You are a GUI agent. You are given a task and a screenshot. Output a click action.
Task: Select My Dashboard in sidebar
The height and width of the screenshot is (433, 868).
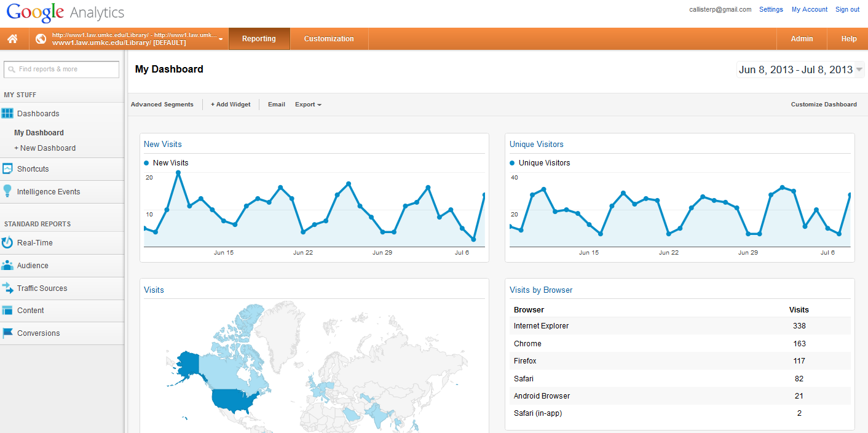click(39, 133)
